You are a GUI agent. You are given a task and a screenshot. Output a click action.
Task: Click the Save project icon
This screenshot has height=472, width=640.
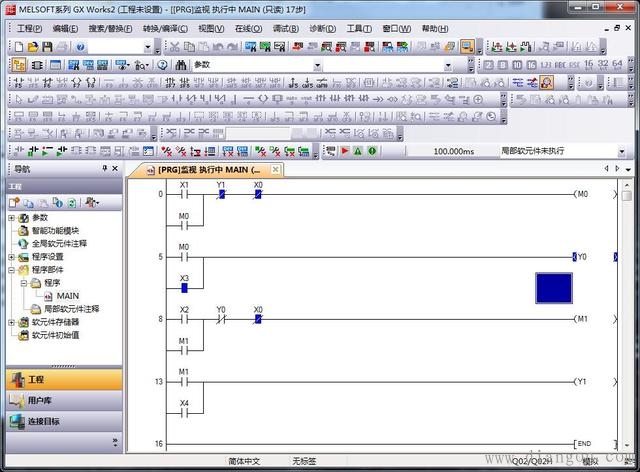coord(47,47)
